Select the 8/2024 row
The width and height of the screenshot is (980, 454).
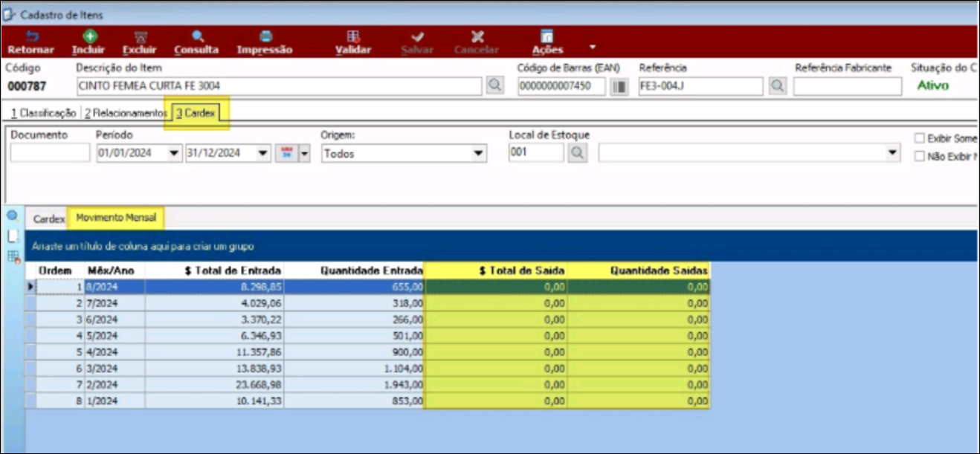pyautogui.click(x=368, y=286)
